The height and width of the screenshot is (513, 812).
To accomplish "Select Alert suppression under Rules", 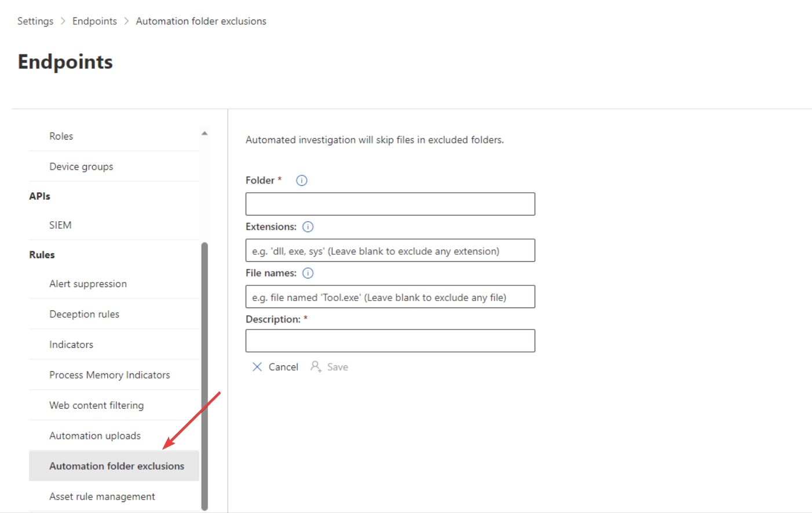I will pyautogui.click(x=88, y=284).
